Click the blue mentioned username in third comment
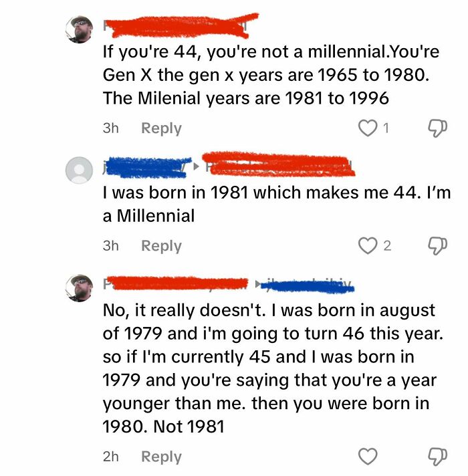The image size is (468, 476). pos(308,286)
